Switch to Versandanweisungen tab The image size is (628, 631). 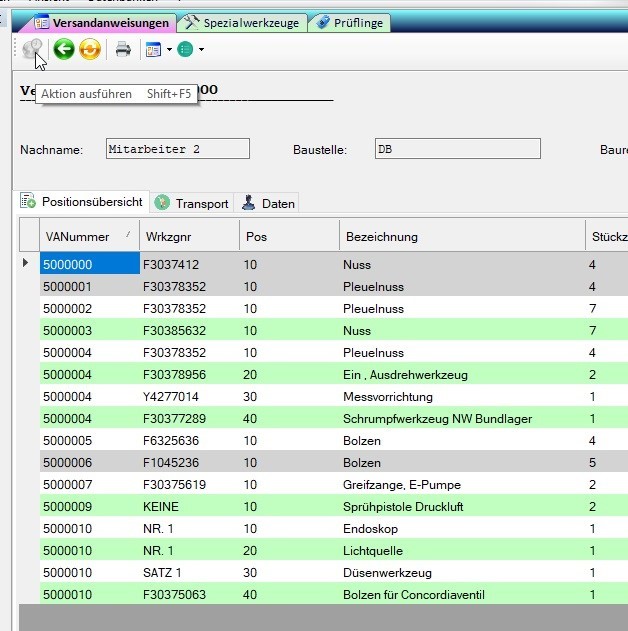pos(101,23)
